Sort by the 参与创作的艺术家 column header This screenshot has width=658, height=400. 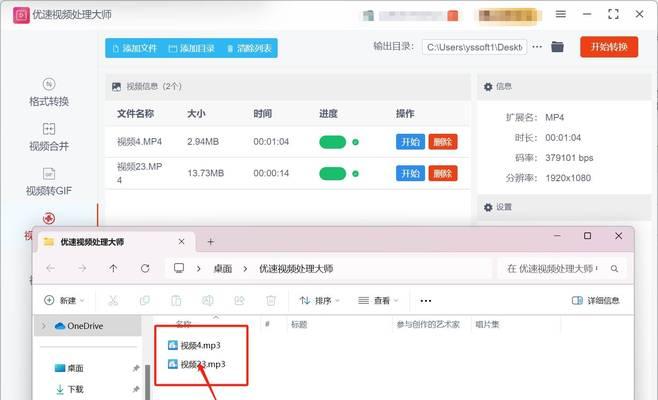428,324
